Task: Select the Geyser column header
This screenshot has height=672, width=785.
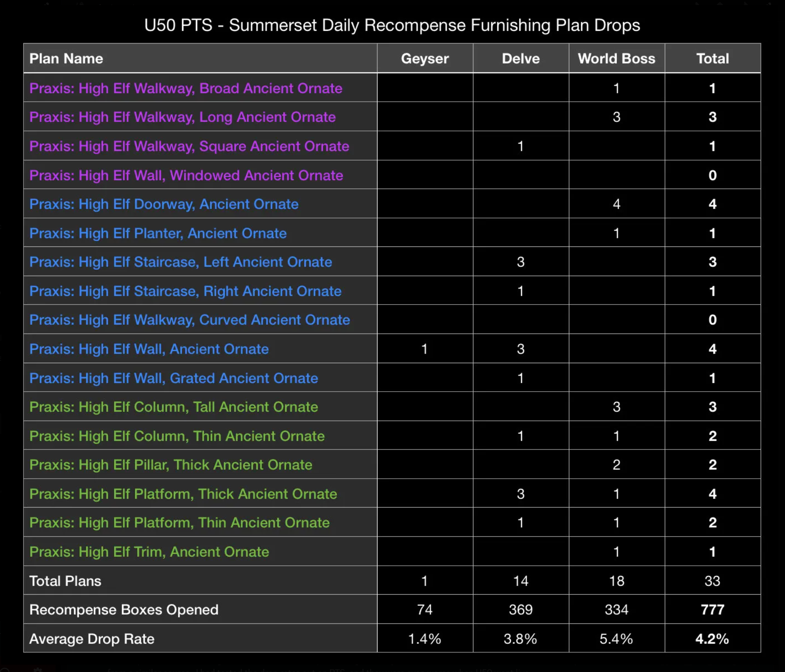Action: [425, 59]
